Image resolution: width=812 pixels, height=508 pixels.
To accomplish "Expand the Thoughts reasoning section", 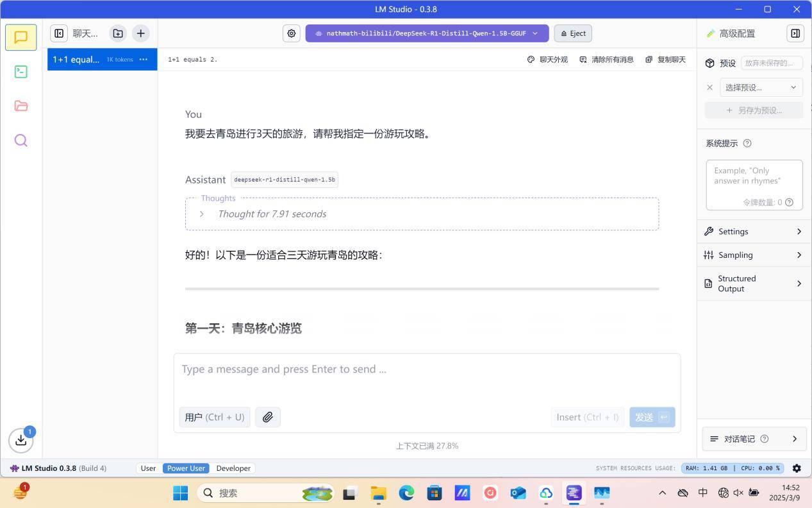I will click(202, 214).
